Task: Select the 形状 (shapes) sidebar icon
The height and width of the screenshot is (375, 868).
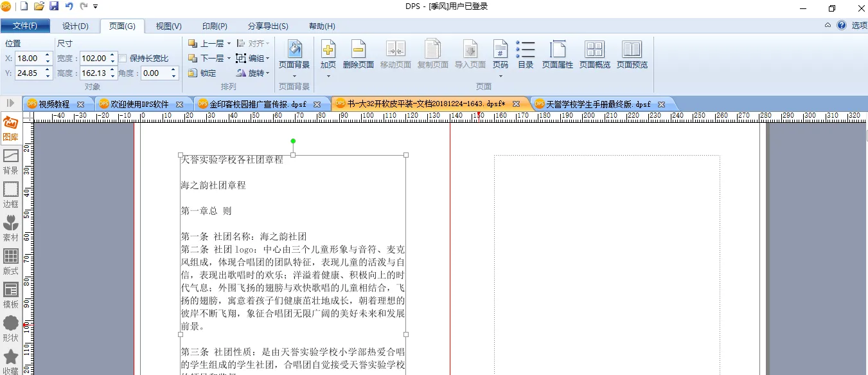Action: tap(11, 327)
